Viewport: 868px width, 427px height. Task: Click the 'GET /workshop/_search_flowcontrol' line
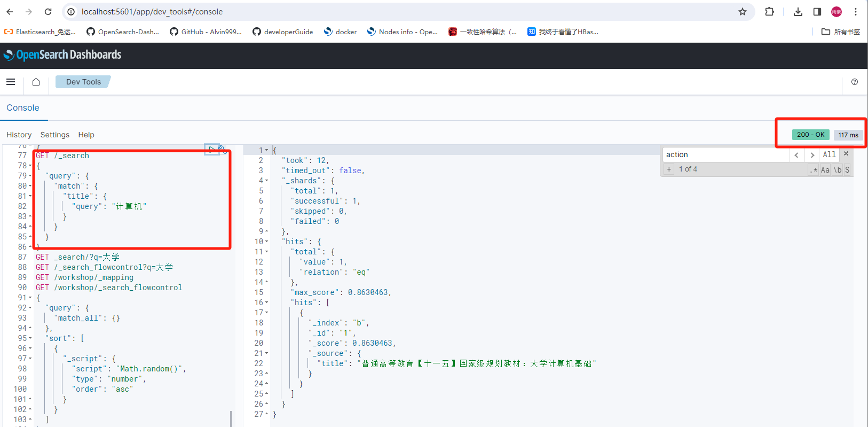click(109, 288)
